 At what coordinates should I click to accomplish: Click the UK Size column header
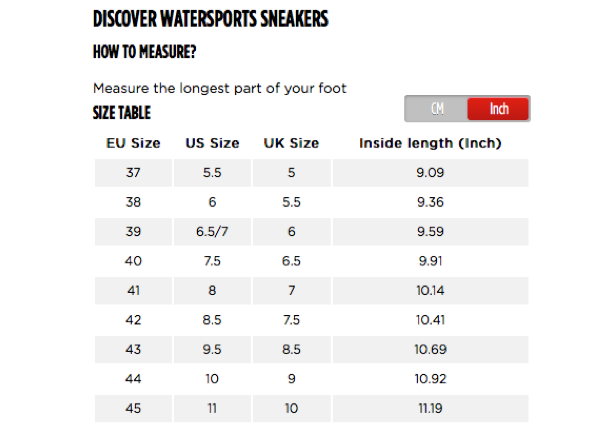pyautogui.click(x=291, y=143)
